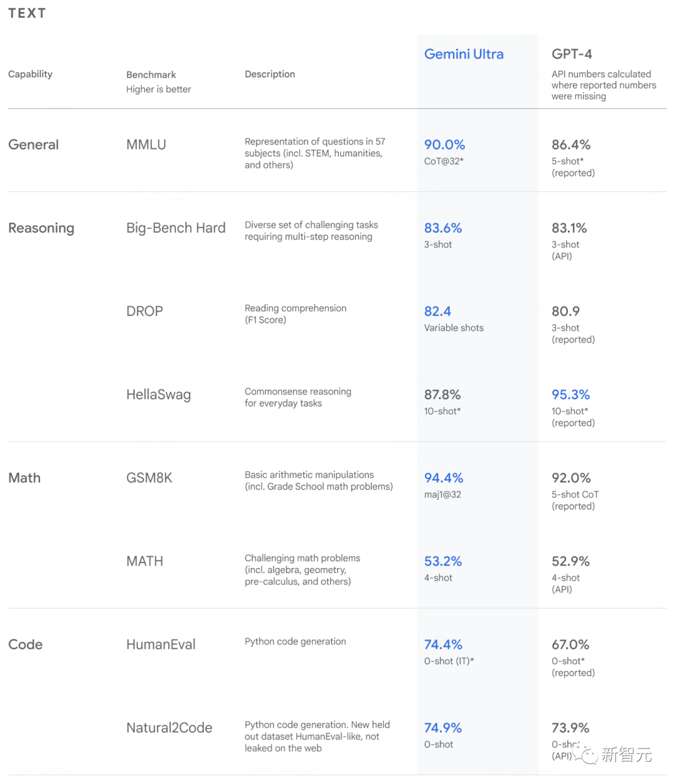Click the Natural2Code benchmark name
The height and width of the screenshot is (784, 674).
coord(169,728)
